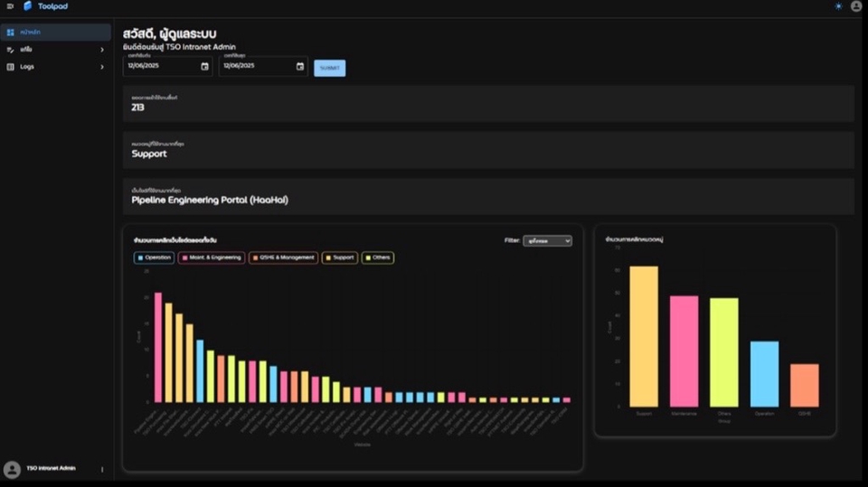Image resolution: width=868 pixels, height=487 pixels.
Task: Open the Filter dropdown on the chart
Action: point(547,241)
